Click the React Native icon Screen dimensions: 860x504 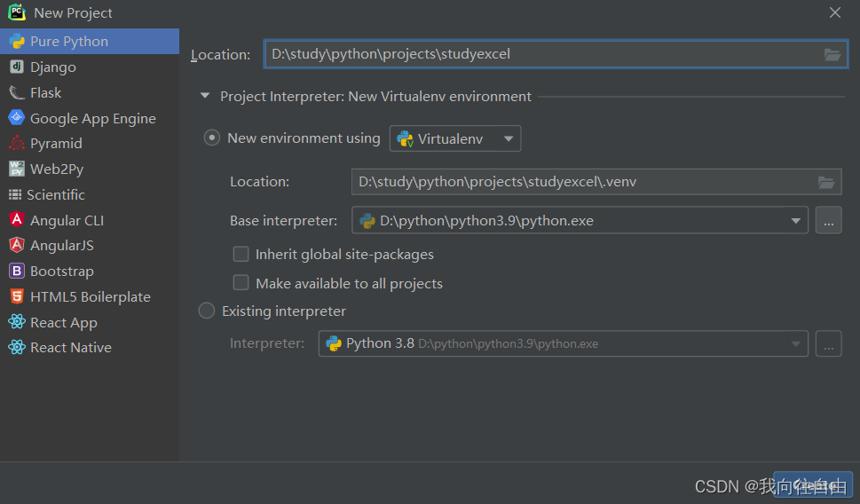pyautogui.click(x=16, y=347)
